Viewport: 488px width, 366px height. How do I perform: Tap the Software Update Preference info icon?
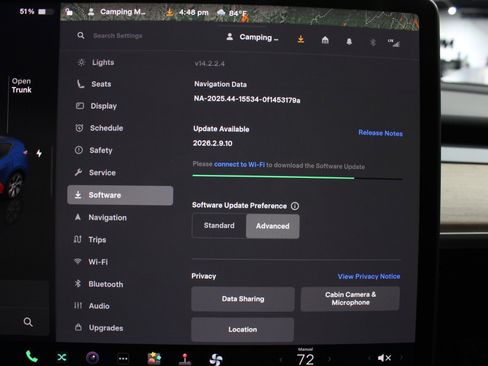coord(295,206)
